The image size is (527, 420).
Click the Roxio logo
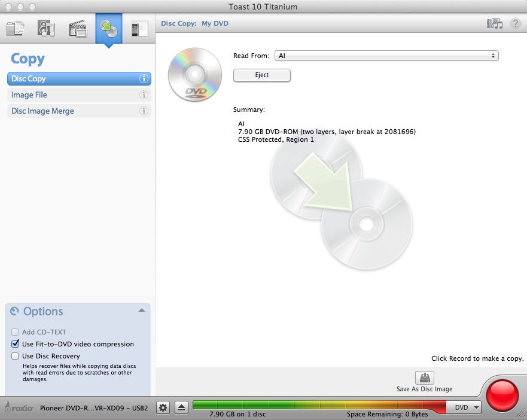(x=19, y=407)
